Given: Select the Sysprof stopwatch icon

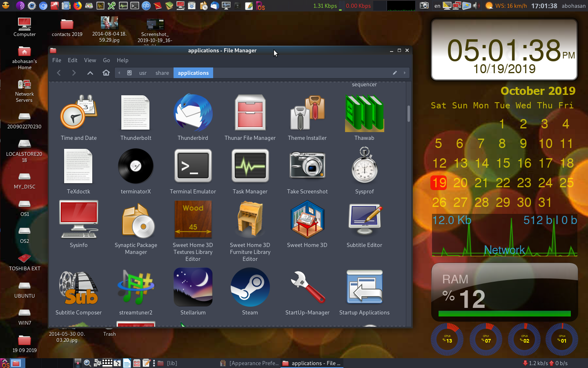Looking at the screenshot, I should [x=365, y=166].
